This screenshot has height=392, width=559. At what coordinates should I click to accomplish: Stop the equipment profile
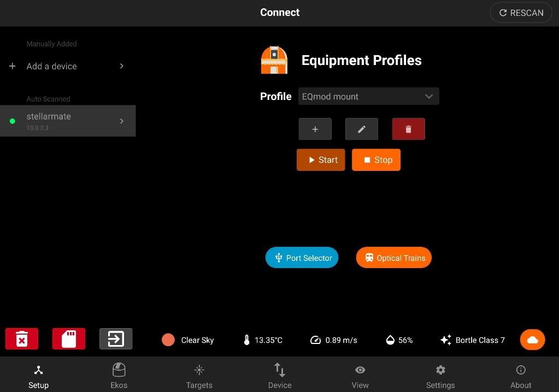(x=376, y=160)
